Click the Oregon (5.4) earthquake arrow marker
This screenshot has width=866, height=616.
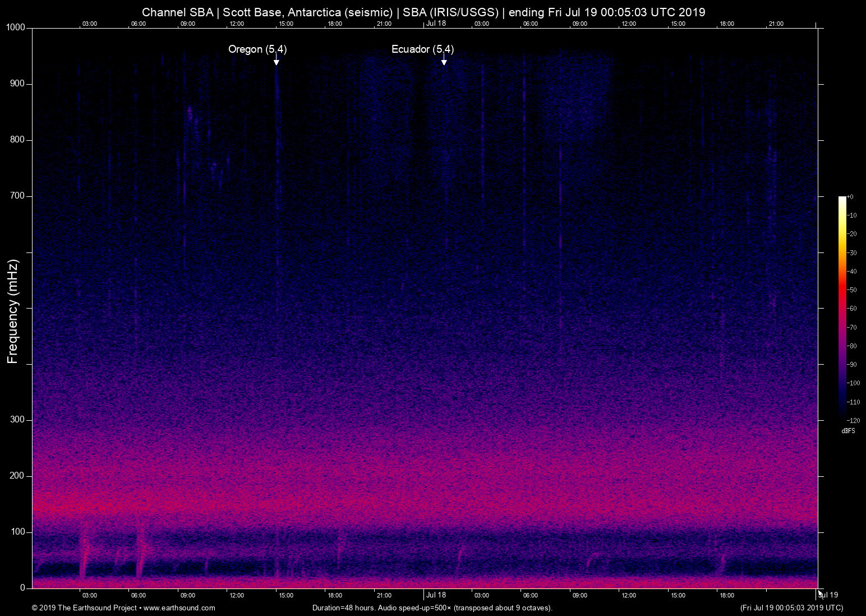pos(276,62)
